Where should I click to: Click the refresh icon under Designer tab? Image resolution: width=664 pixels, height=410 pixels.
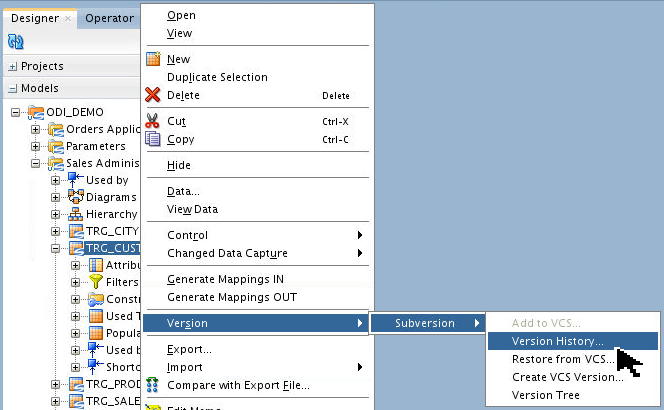pyautogui.click(x=16, y=42)
